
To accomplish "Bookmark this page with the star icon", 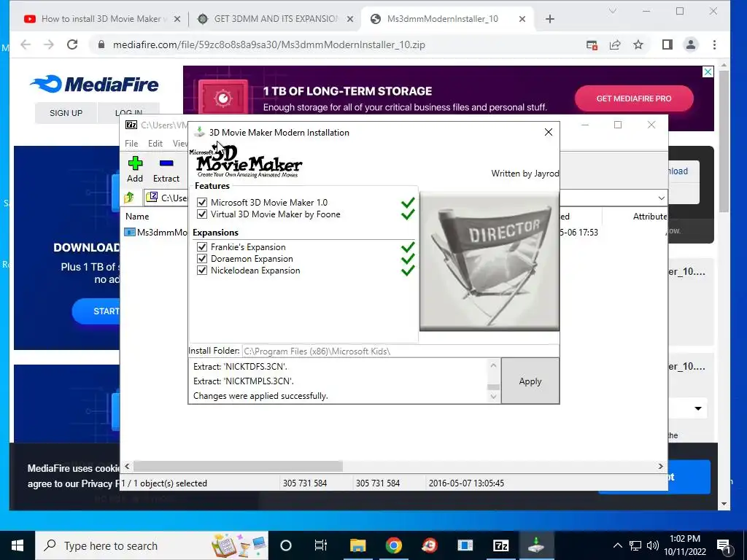I will [x=638, y=44].
